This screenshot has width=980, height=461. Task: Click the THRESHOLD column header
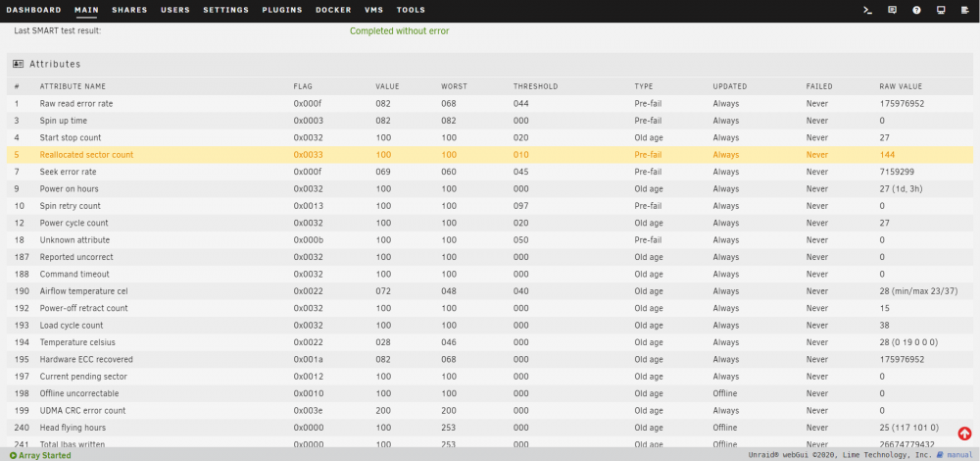(x=535, y=86)
